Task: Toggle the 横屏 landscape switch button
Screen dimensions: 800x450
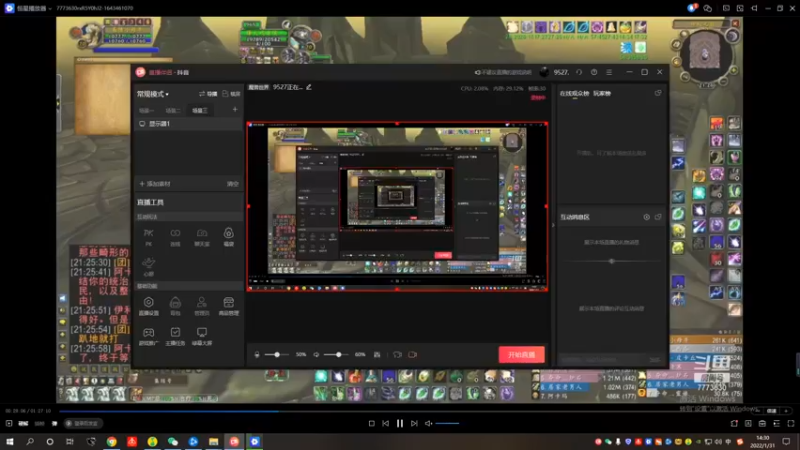Action: click(x=208, y=94)
